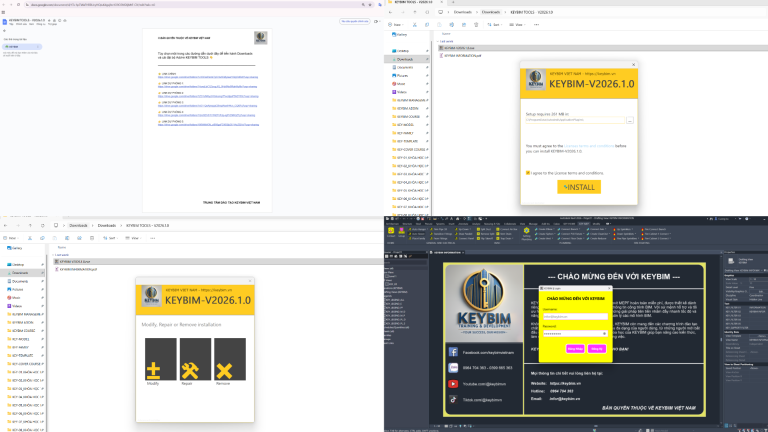Open Gallery in top-right Explorer sidebar
This screenshot has width=768, height=432.
tap(399, 35)
